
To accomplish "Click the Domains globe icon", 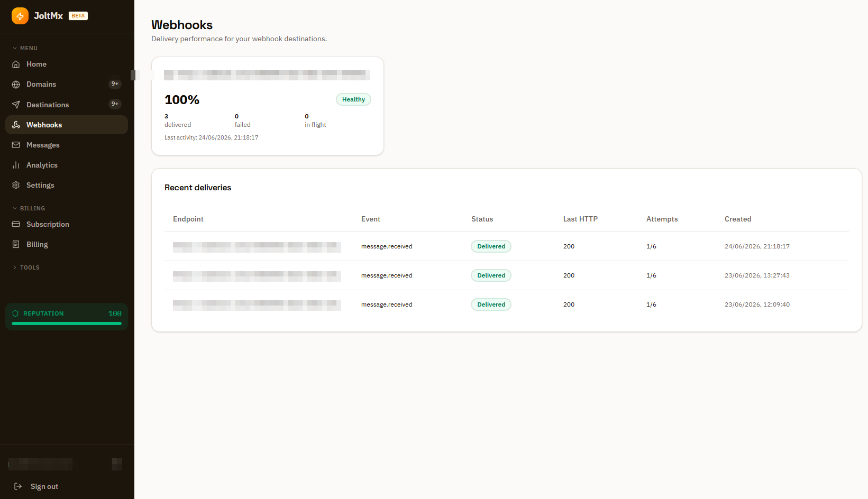I will [x=16, y=85].
